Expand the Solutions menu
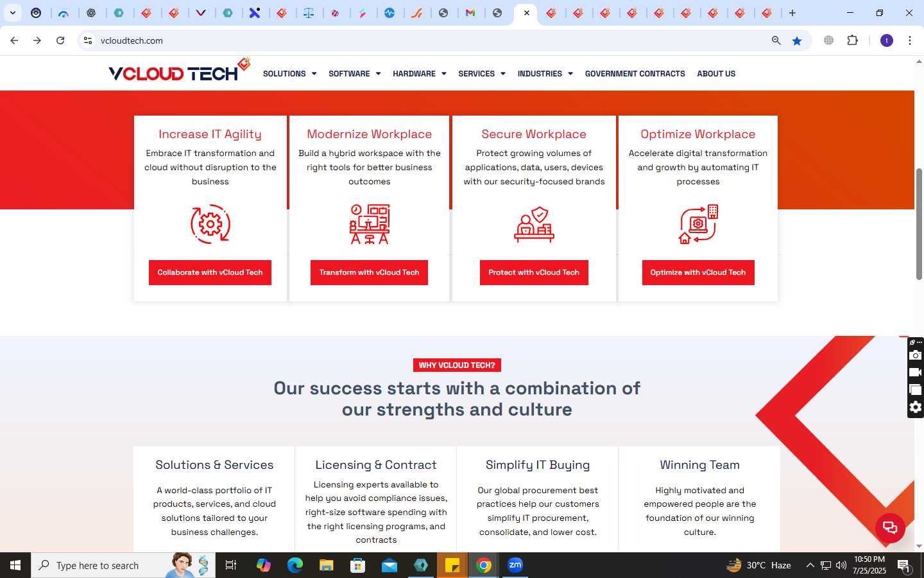The image size is (924, 578). click(289, 74)
